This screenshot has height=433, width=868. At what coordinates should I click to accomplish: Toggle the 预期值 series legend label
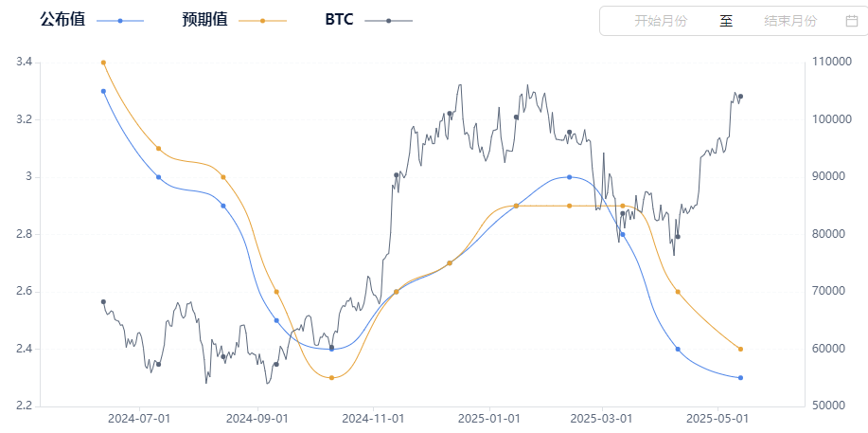pyautogui.click(x=204, y=20)
